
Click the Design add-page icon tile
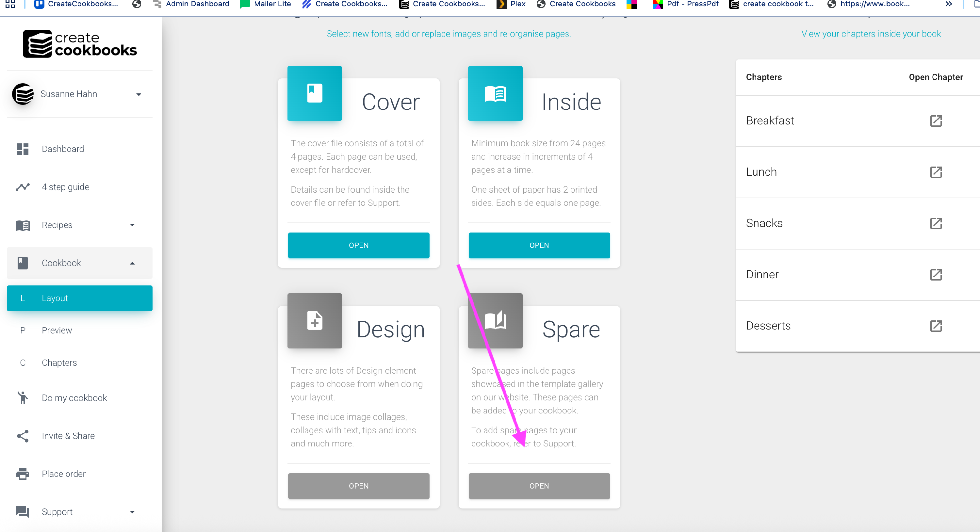point(314,321)
